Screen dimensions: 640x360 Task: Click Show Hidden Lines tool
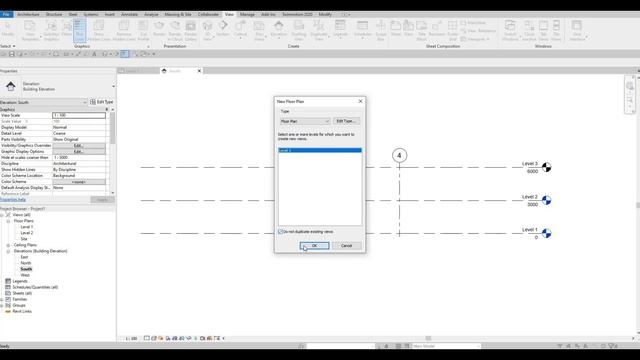[99, 31]
